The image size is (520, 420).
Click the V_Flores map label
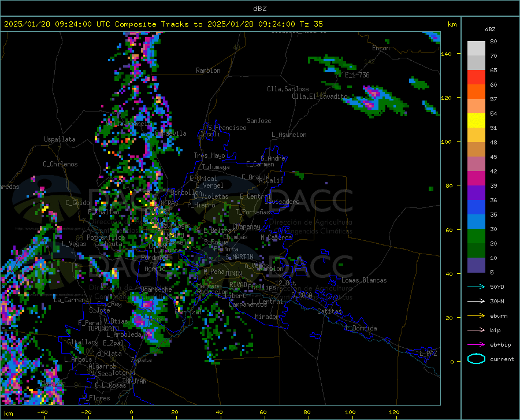pos(96,398)
